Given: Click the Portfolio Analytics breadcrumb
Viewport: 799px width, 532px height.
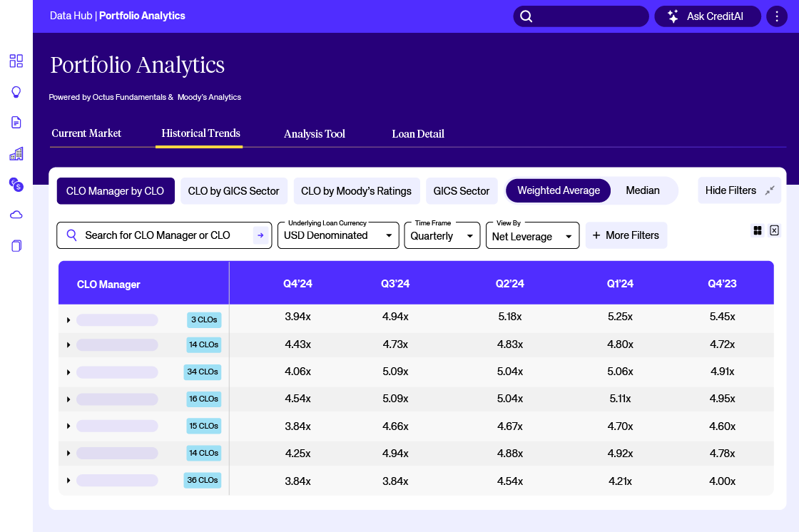Looking at the screenshot, I should (142, 16).
